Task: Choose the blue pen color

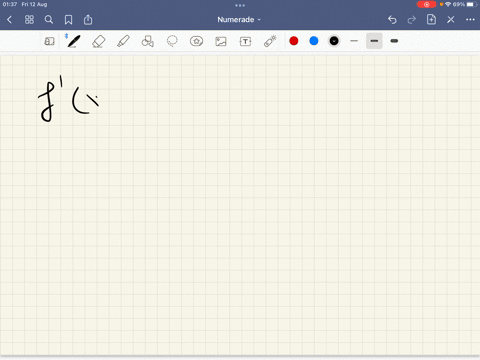Action: [314, 41]
